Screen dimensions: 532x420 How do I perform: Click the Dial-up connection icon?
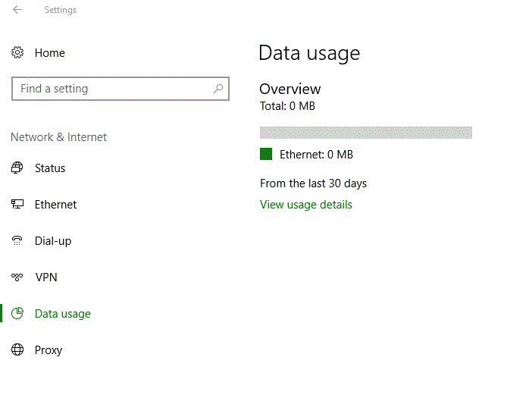tap(17, 241)
